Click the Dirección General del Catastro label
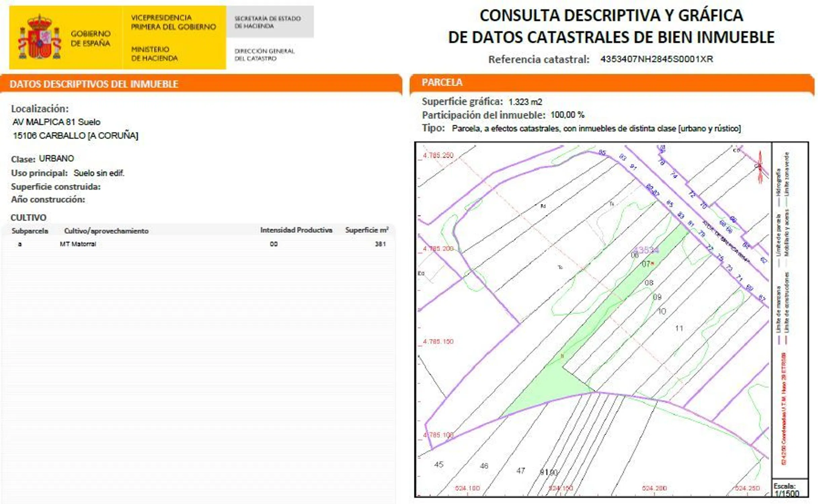 point(265,54)
